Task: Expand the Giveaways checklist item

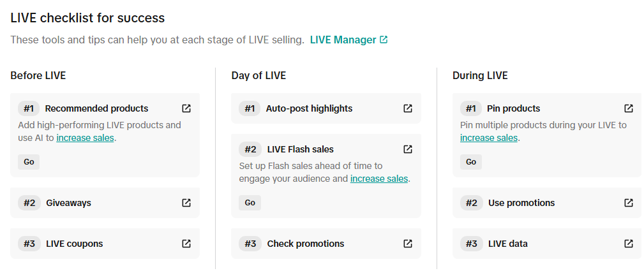Action: 96,203
